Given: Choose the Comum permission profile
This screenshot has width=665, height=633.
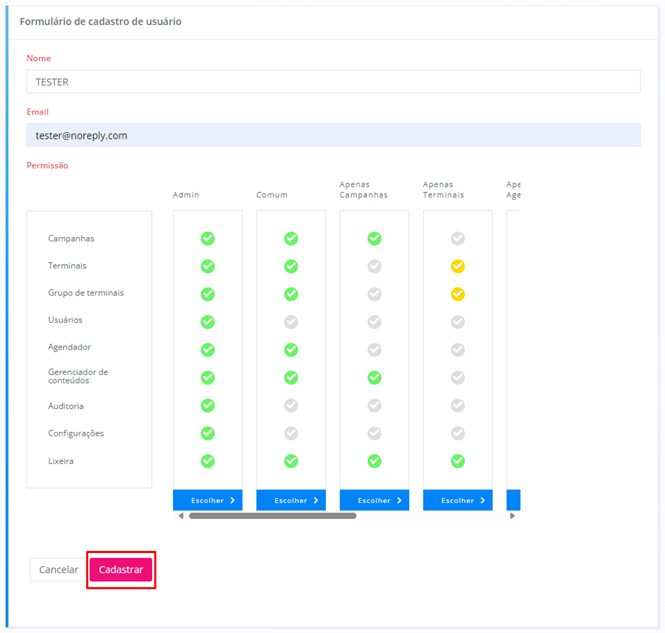Looking at the screenshot, I should [x=291, y=500].
